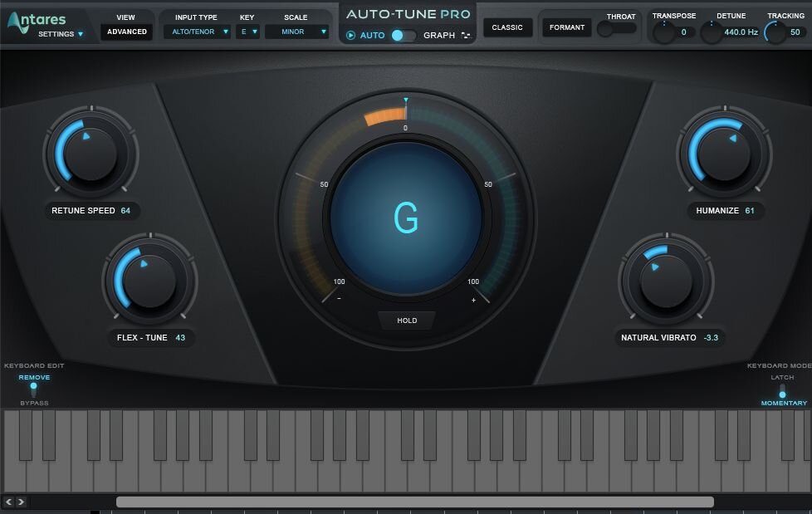Click the Auto mode play icon
Image resolution: width=812 pixels, height=514 pixels.
350,35
